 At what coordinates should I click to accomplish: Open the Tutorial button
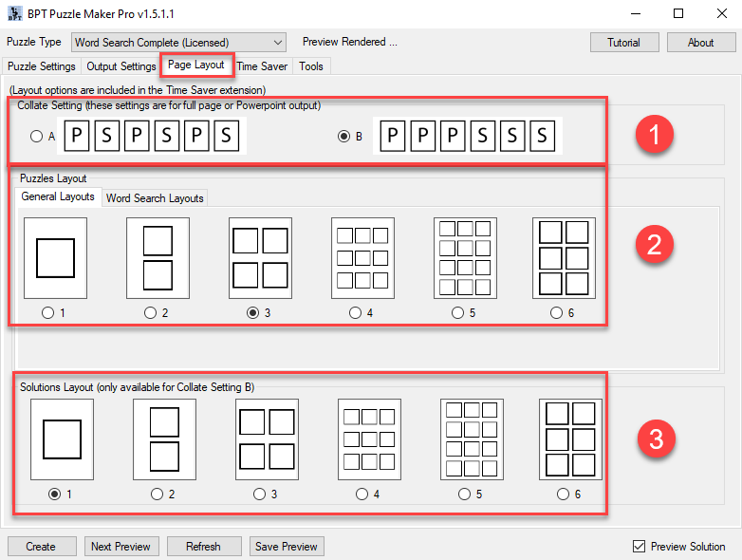tap(623, 42)
